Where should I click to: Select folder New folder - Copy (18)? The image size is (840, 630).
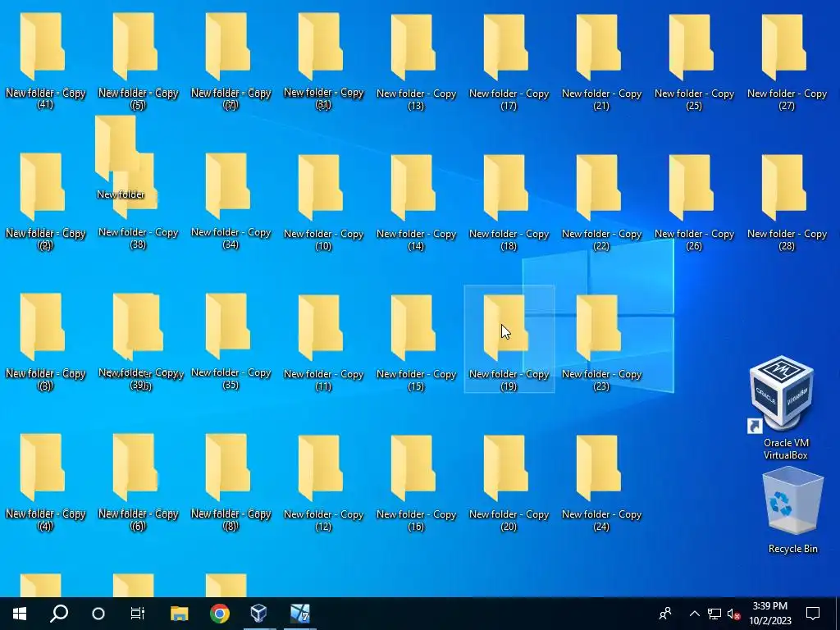[x=509, y=203]
